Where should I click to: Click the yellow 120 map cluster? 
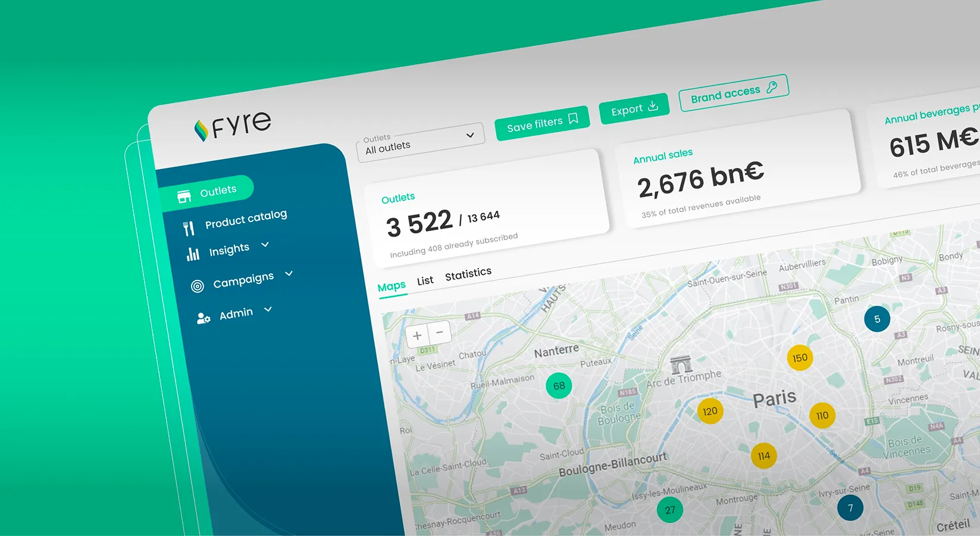pos(710,412)
